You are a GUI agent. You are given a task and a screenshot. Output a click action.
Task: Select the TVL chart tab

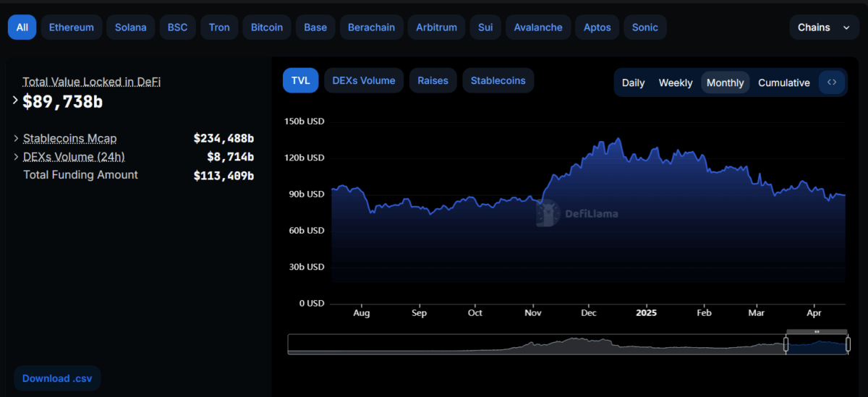(300, 80)
